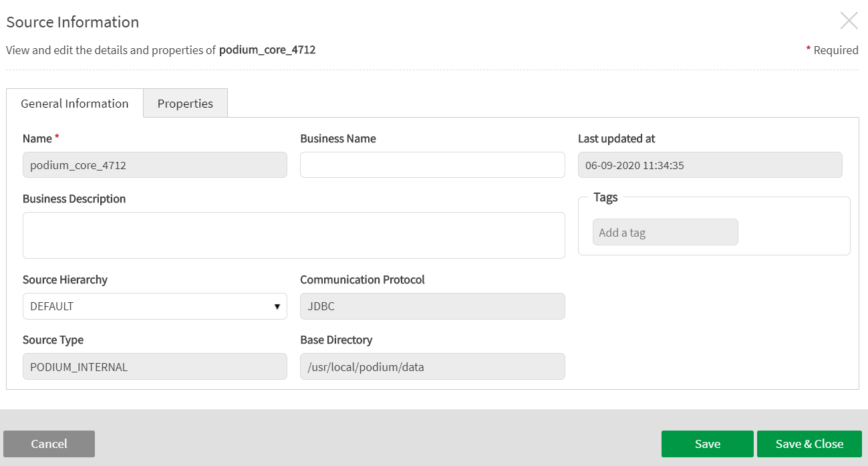Click the Source Type PODIUM_INTERNAL field
This screenshot has width=868, height=466.
tap(154, 366)
